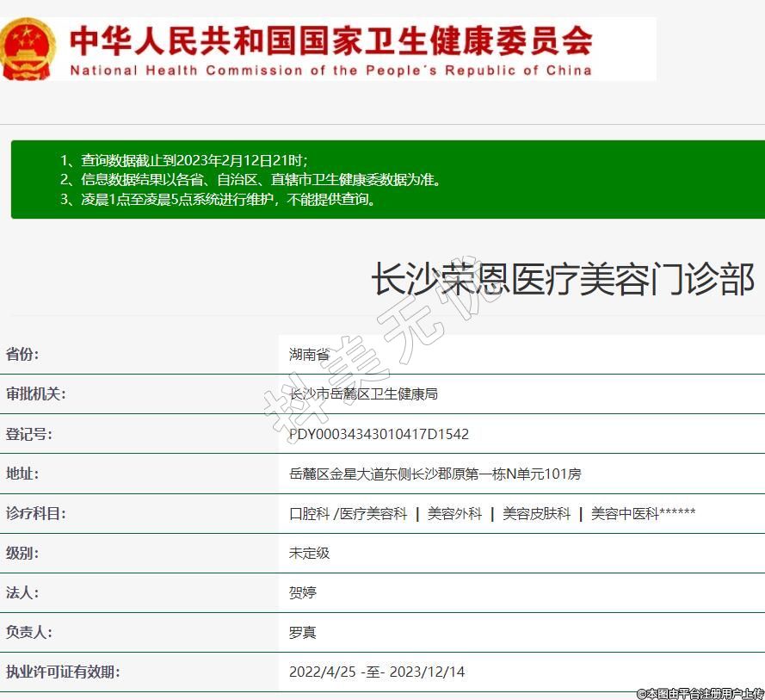Select the approving authority 长沙市岳麓区卫生健康局
The width and height of the screenshot is (765, 700).
[x=363, y=393]
